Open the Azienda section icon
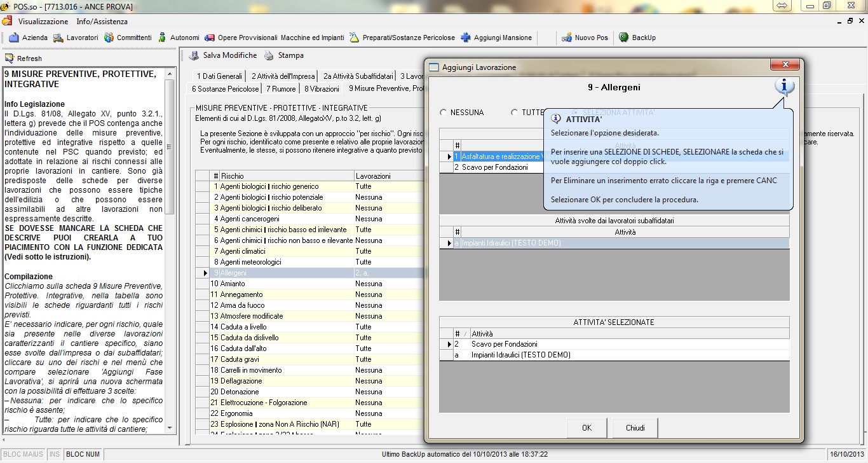Screen dimensions: 868x463 (14, 38)
